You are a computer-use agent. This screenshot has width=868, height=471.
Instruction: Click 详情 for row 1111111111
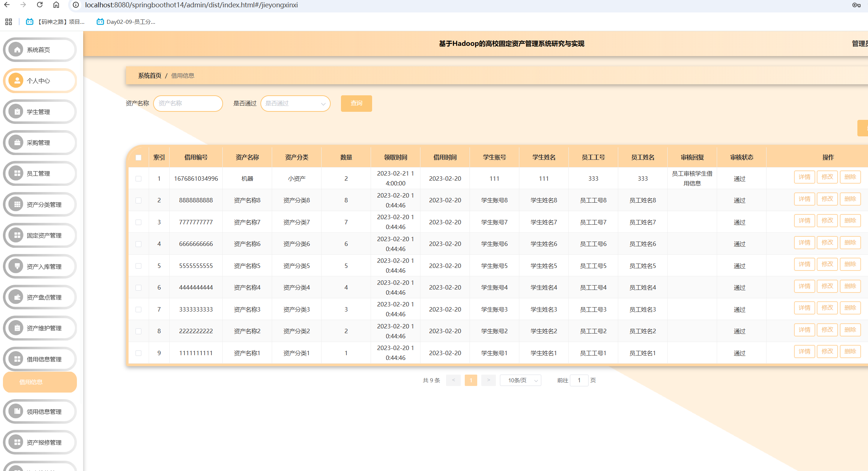coord(804,352)
